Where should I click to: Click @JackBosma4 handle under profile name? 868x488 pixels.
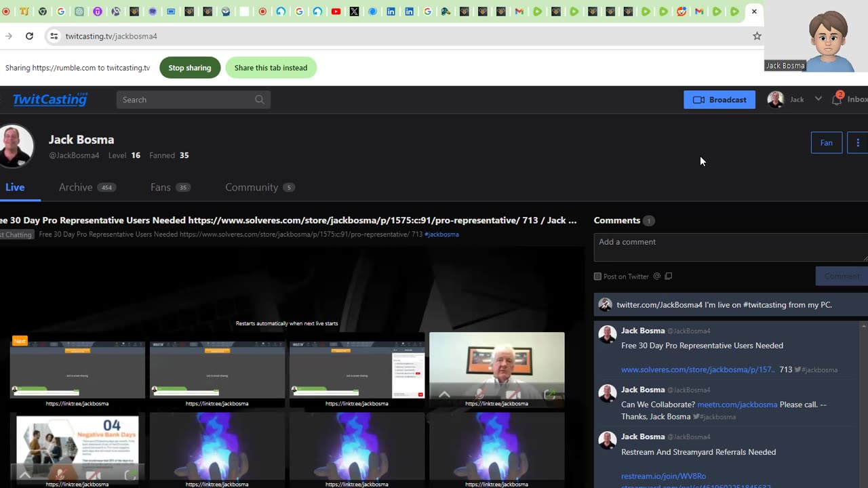tap(74, 155)
